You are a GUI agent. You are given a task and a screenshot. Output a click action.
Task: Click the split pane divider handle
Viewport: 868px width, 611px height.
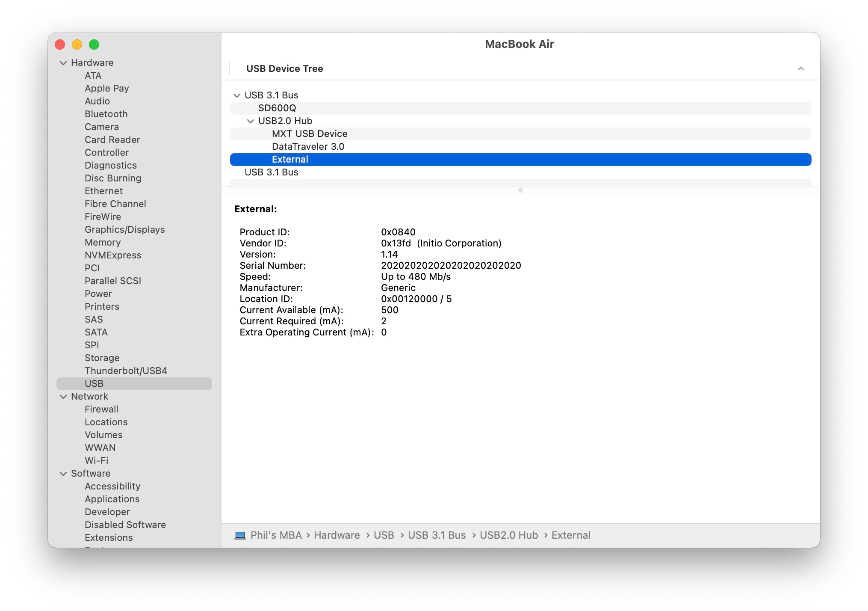pyautogui.click(x=520, y=190)
